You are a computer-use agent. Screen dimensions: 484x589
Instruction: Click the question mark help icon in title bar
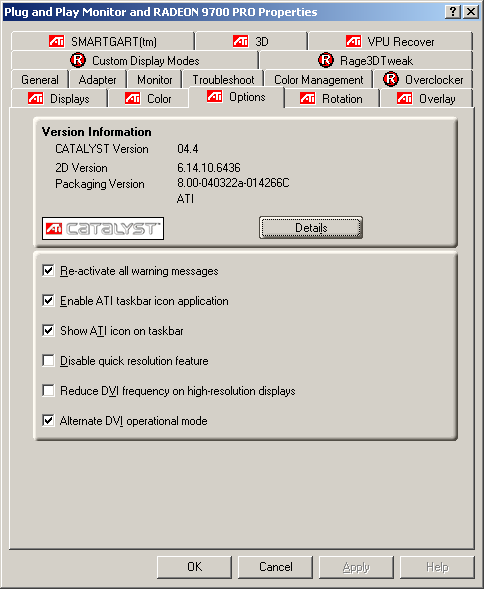coord(453,12)
